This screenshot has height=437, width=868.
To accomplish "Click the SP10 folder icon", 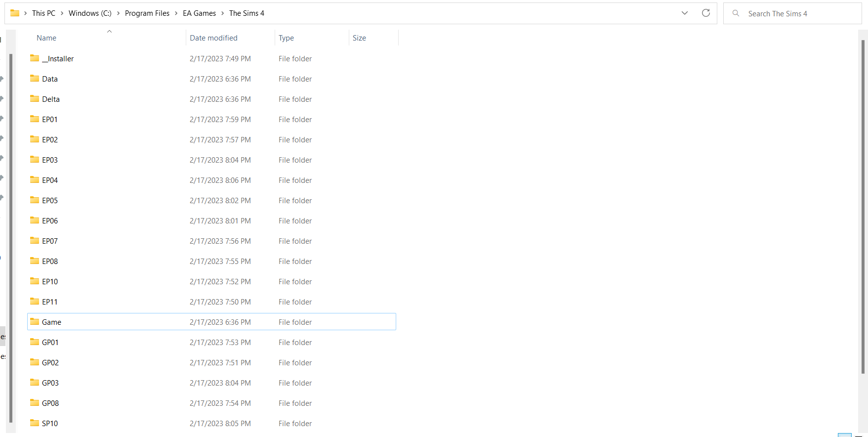I will [x=35, y=423].
